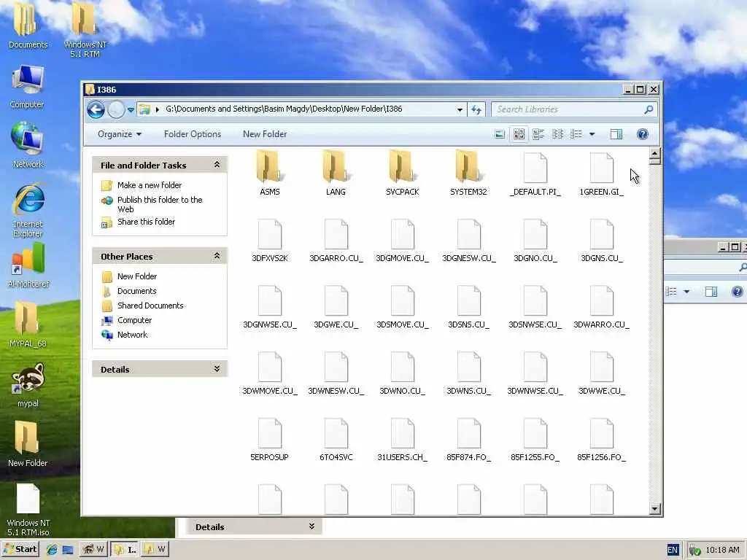Click the Refresh button beside address bar
Image resolution: width=747 pixels, height=560 pixels.
(476, 109)
